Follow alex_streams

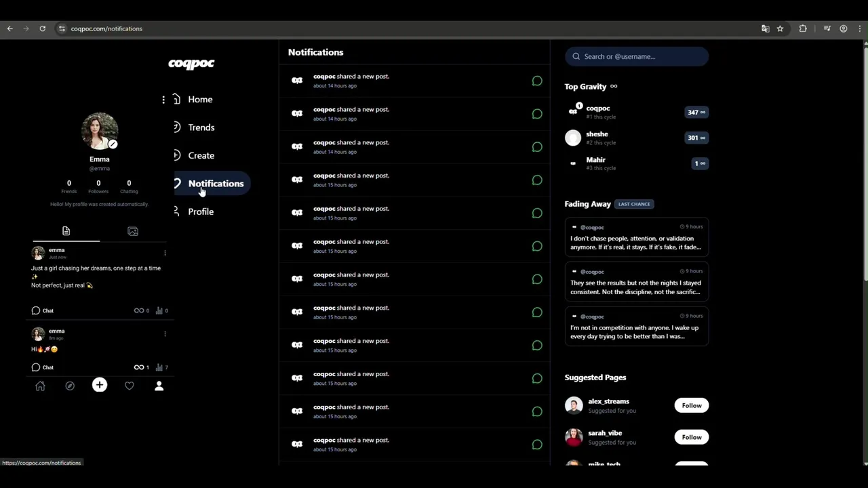coord(692,405)
